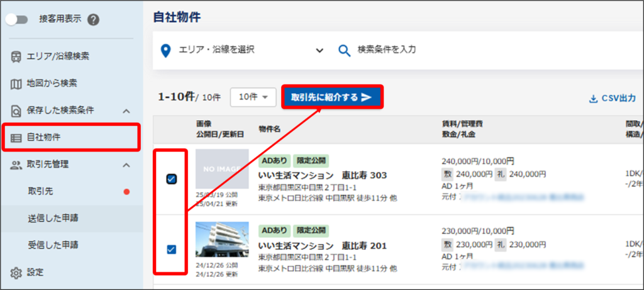The height and width of the screenshot is (290, 644).
Task: Click the 取引先に紹介する button
Action: point(331,98)
